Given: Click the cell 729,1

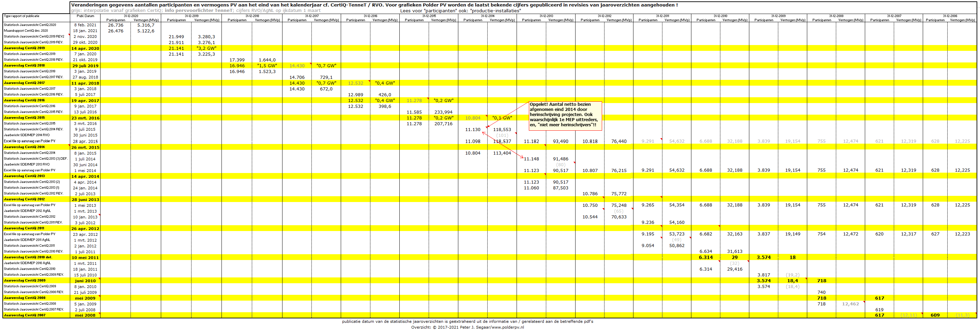Looking at the screenshot, I should click(326, 77).
